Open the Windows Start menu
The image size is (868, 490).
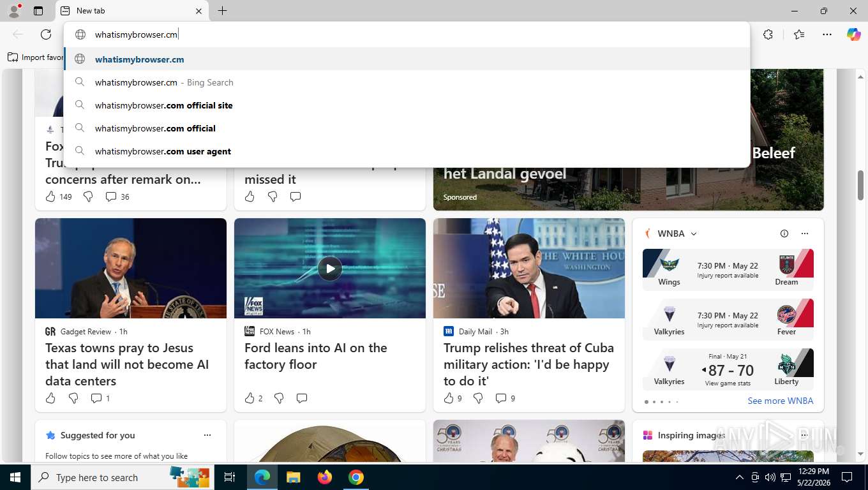coord(15,477)
